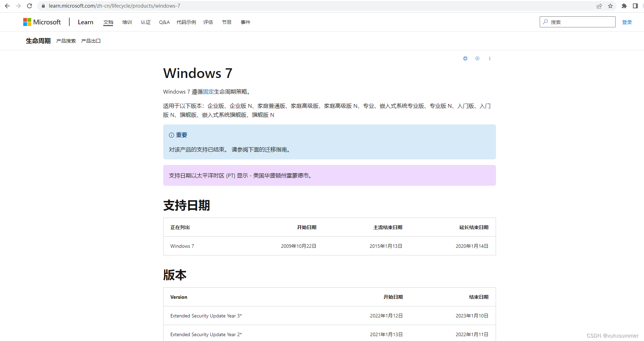644x341 pixels.
Task: Select the 文档 menu item
Action: 108,22
